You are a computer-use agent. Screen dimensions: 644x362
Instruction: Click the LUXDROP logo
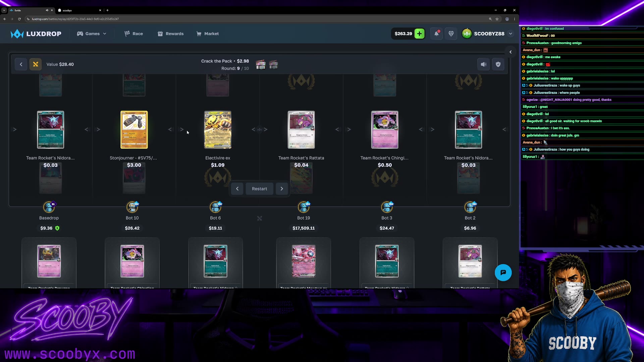(x=36, y=34)
